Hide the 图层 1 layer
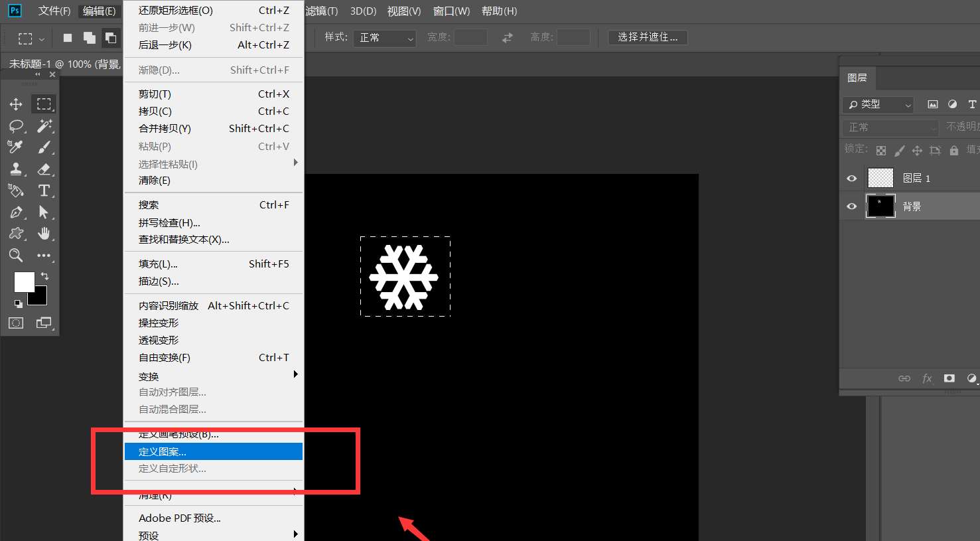Screen dimensions: 980x541 pyautogui.click(x=851, y=178)
